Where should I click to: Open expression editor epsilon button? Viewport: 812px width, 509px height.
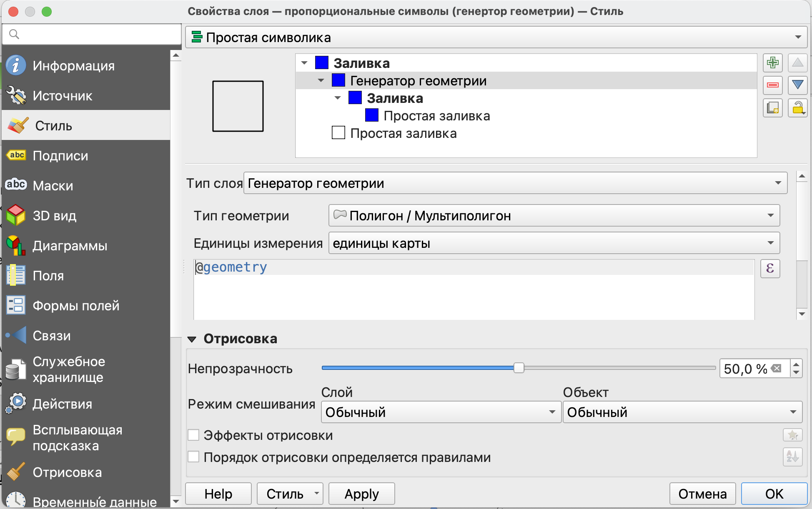pyautogui.click(x=770, y=268)
